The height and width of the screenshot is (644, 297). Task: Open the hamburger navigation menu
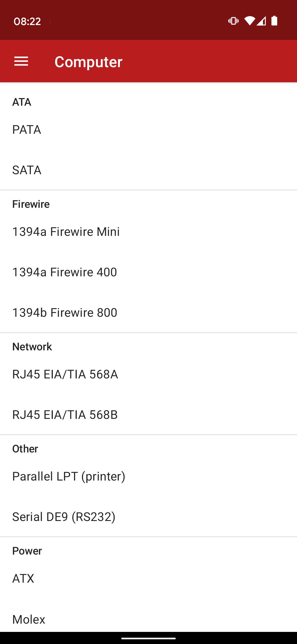click(21, 61)
